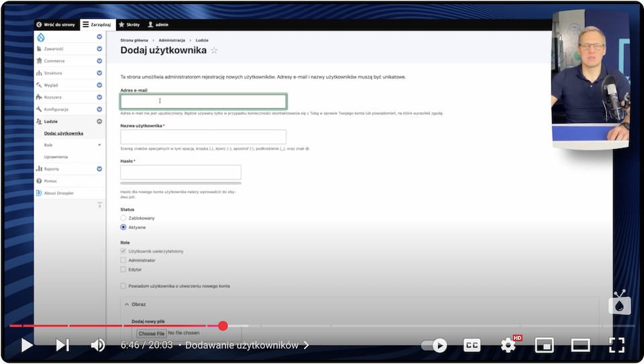Open the Uprawnienia submenu item
644x364 pixels.
tap(56, 157)
